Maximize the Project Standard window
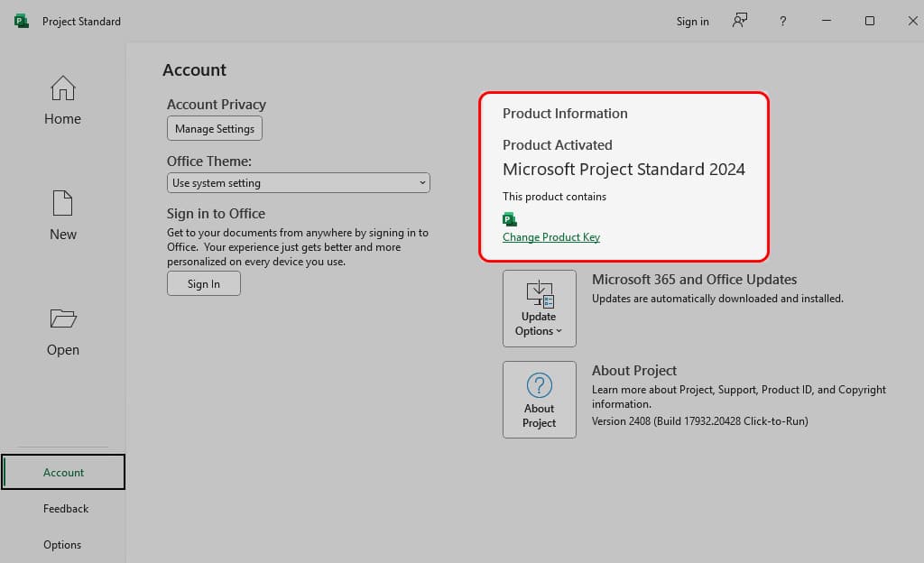924x563 pixels. (x=869, y=21)
